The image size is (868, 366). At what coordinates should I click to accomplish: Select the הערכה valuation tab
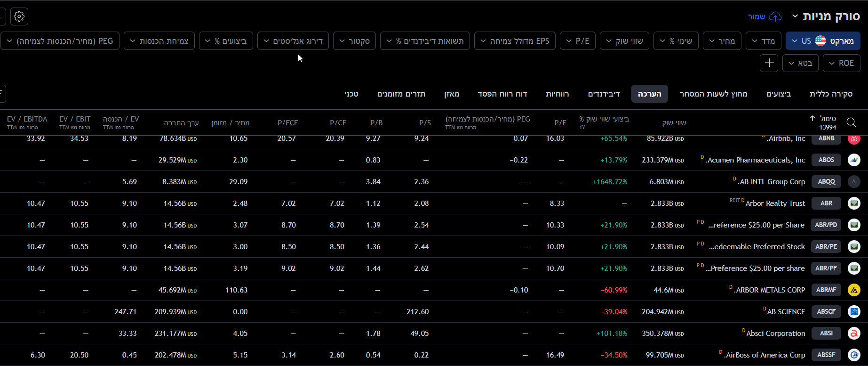(x=649, y=94)
